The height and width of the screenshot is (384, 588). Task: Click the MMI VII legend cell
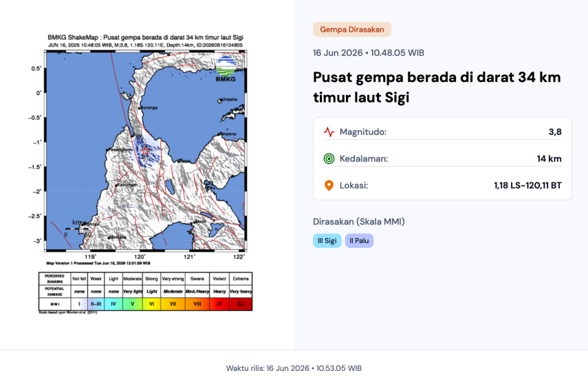pos(173,304)
